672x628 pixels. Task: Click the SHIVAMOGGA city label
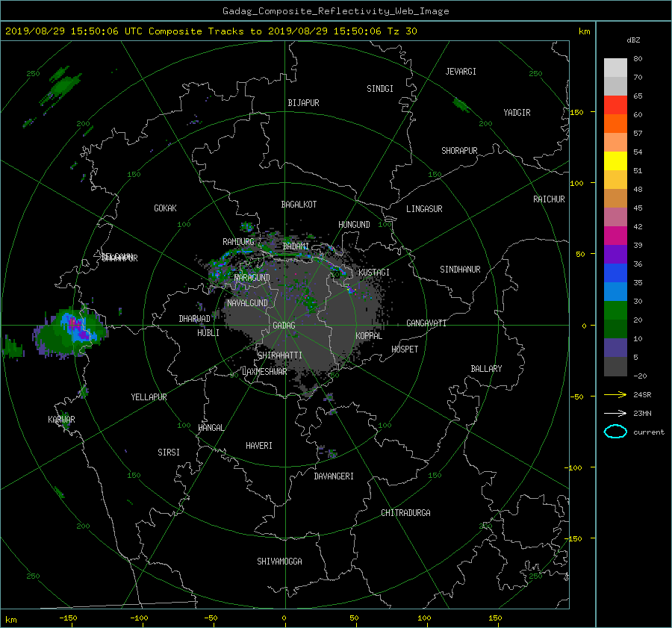pyautogui.click(x=279, y=561)
